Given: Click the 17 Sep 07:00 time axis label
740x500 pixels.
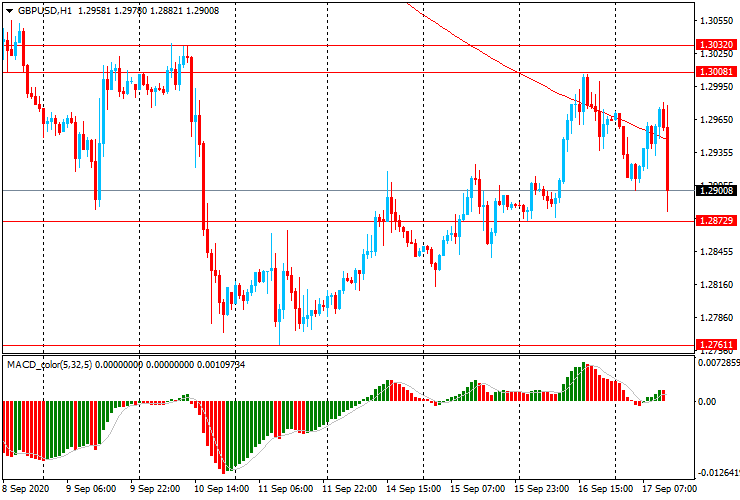Looking at the screenshot, I should point(669,489).
